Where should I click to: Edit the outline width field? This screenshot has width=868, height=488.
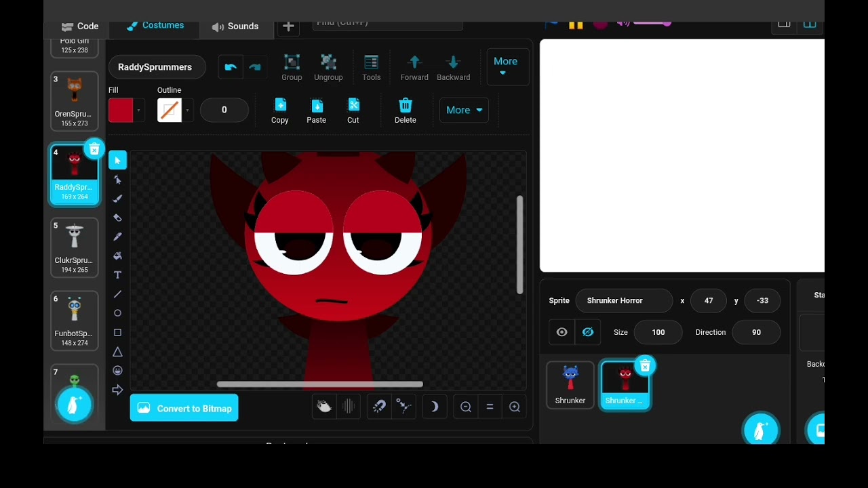pos(224,110)
